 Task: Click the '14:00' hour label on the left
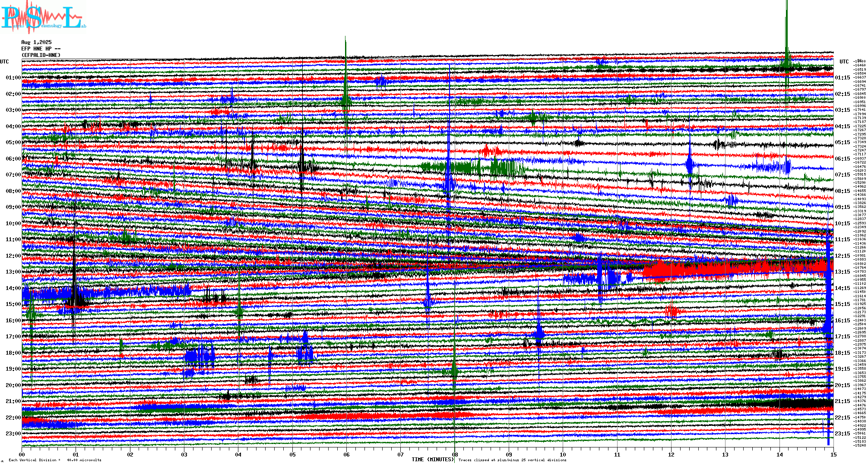tap(13, 288)
